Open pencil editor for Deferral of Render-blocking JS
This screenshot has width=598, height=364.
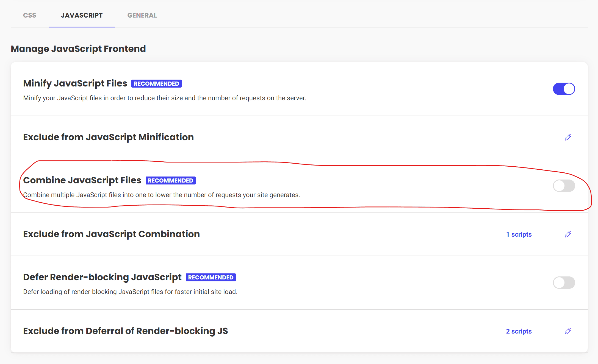pyautogui.click(x=568, y=331)
